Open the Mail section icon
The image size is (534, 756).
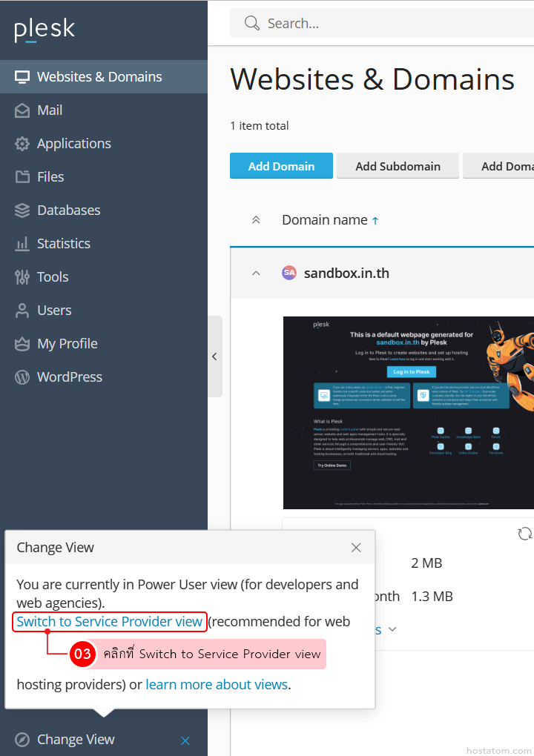[x=22, y=110]
